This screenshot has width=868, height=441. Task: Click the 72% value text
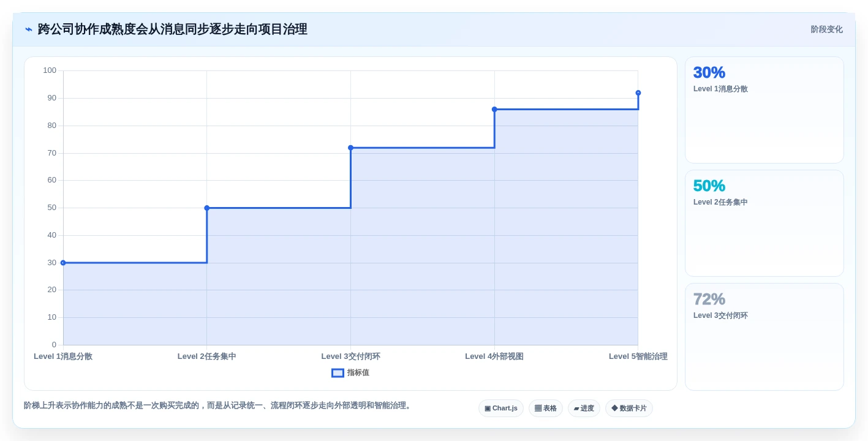[709, 299]
